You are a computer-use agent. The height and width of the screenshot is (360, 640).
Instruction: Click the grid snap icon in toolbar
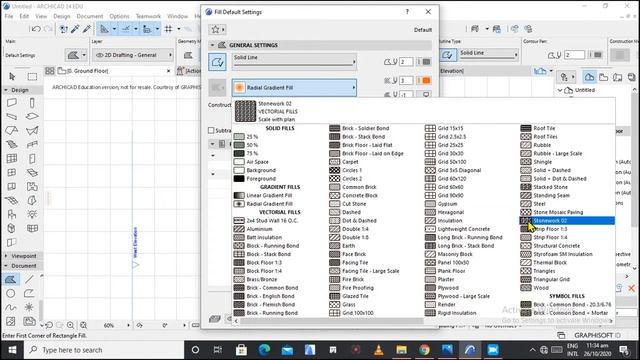pos(168,29)
